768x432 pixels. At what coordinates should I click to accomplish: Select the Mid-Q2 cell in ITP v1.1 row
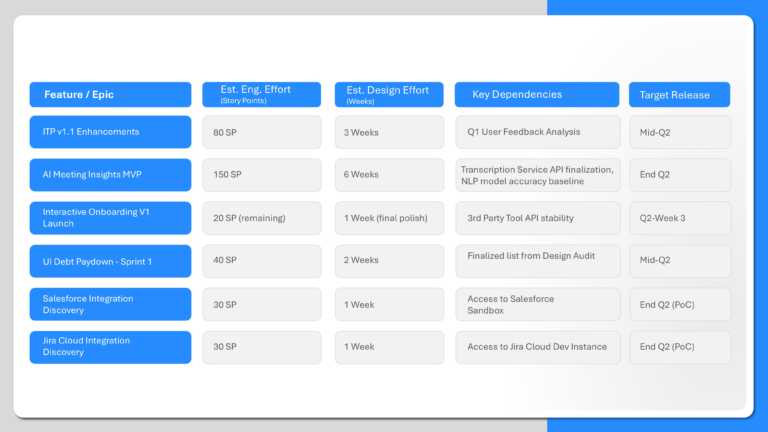point(680,132)
